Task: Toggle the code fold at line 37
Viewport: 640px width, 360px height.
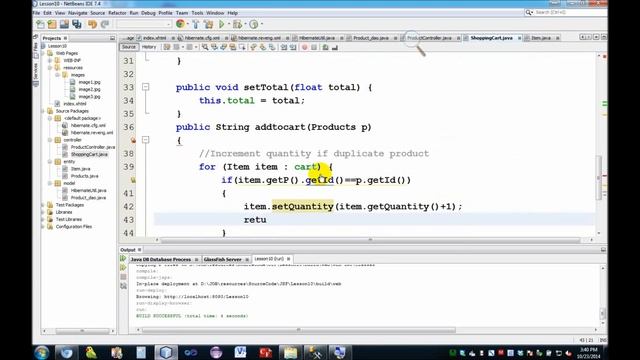Action: (145, 140)
